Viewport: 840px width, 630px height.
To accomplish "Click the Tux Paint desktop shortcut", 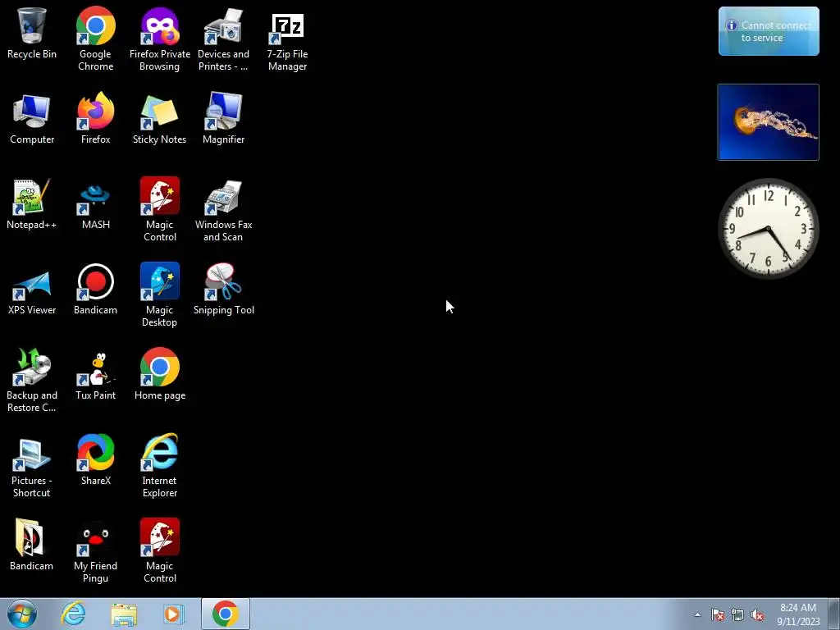I will pos(95,375).
